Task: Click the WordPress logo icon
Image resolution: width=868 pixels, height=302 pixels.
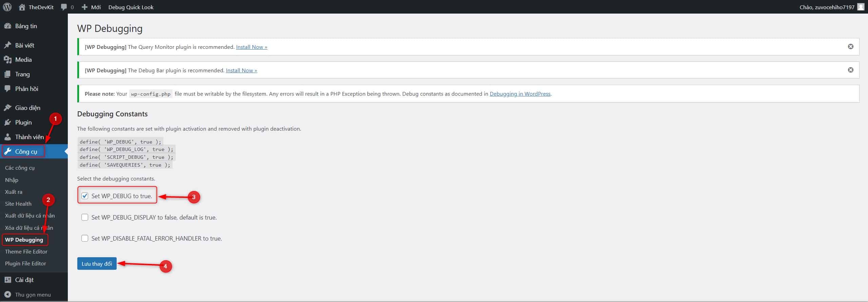Action: pos(7,7)
